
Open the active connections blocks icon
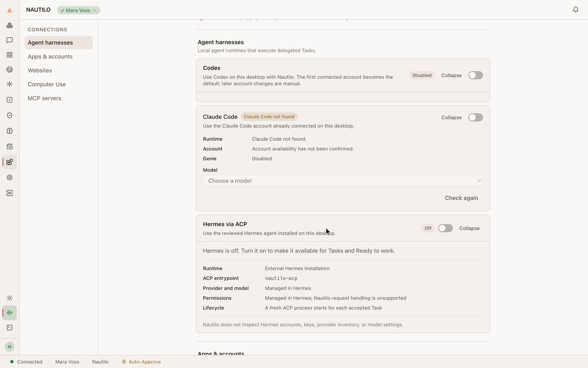pos(10,162)
